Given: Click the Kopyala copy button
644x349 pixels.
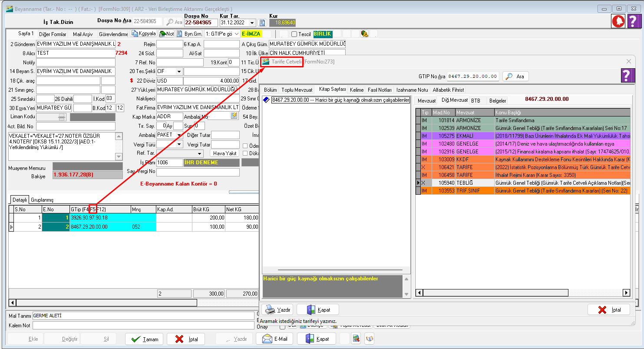Looking at the screenshot, I should 144,33.
